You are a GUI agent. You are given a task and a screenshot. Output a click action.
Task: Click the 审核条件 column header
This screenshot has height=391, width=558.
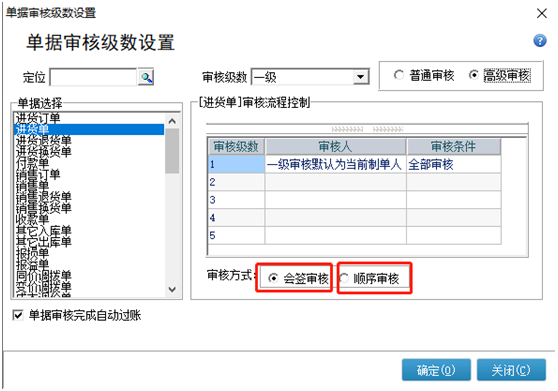click(454, 146)
